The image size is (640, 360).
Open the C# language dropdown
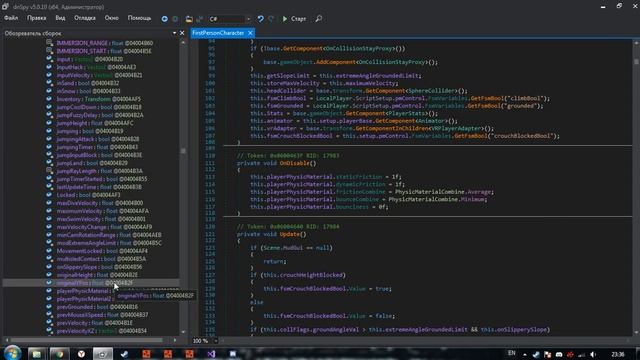pos(230,19)
